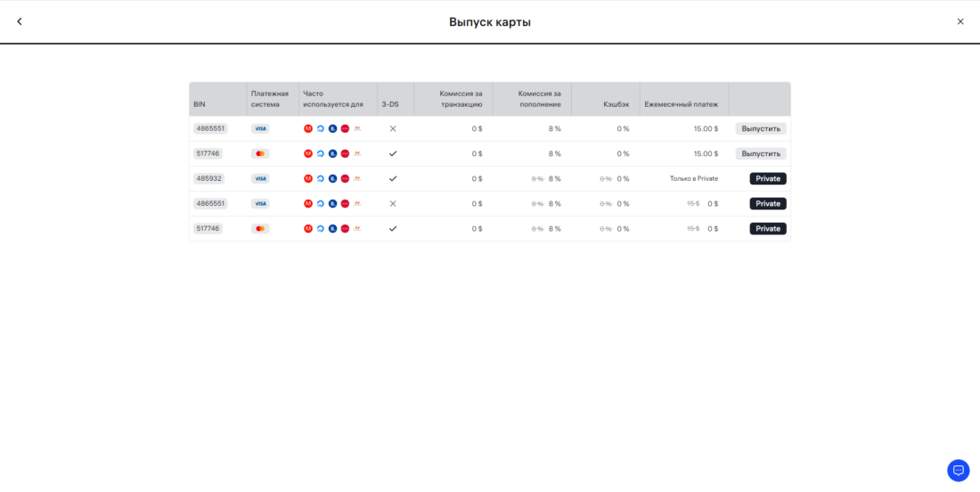Click dark blue B icon for BIN 485932

point(332,178)
